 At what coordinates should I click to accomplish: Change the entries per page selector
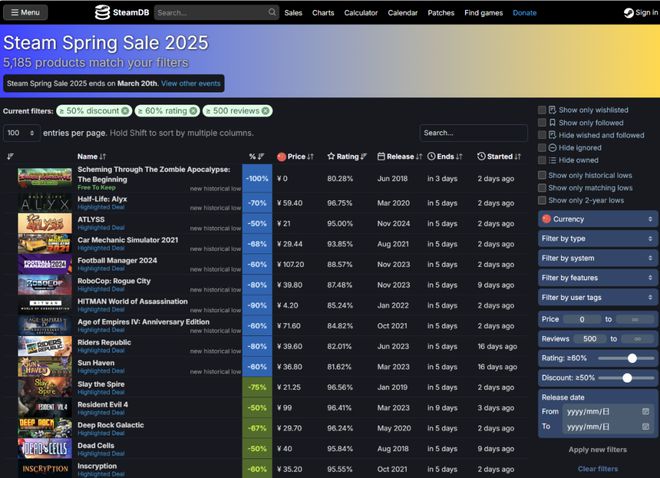click(x=21, y=133)
